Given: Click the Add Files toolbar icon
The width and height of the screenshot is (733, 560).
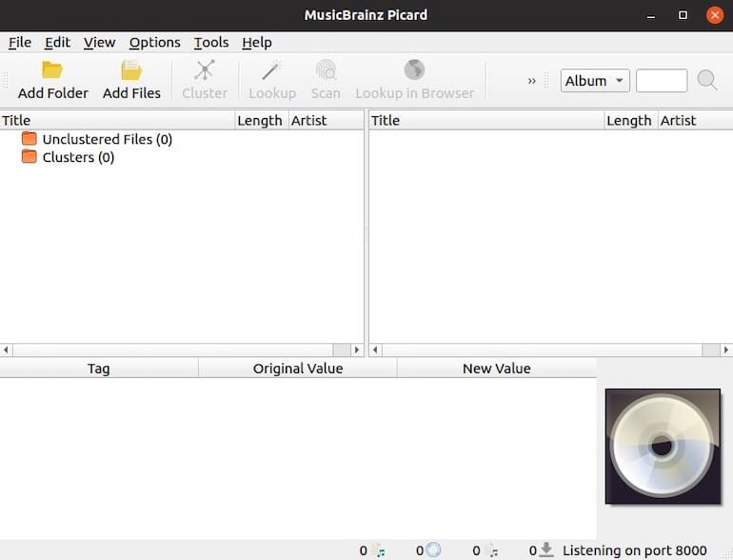Looking at the screenshot, I should (131, 70).
